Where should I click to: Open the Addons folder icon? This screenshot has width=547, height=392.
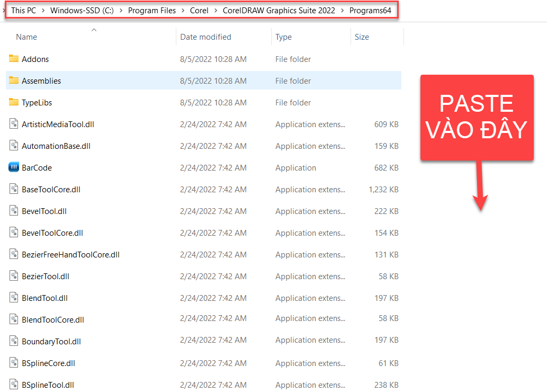point(14,59)
